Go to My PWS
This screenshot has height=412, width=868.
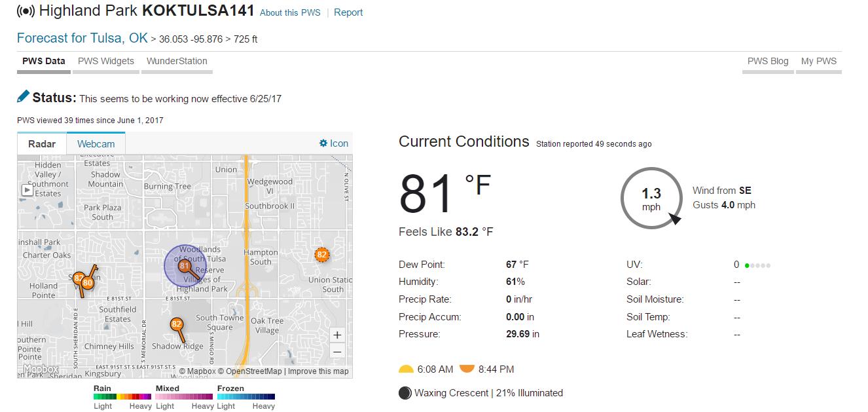pos(819,61)
